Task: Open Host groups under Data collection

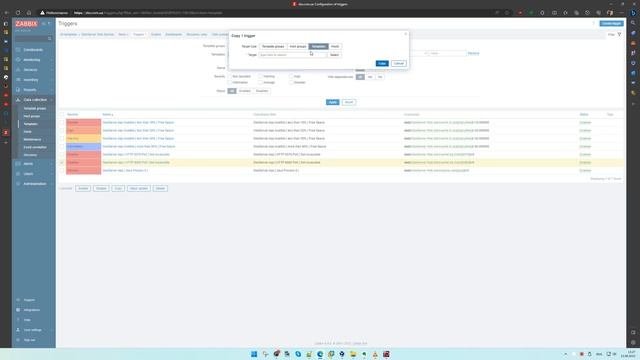Action: (32, 116)
